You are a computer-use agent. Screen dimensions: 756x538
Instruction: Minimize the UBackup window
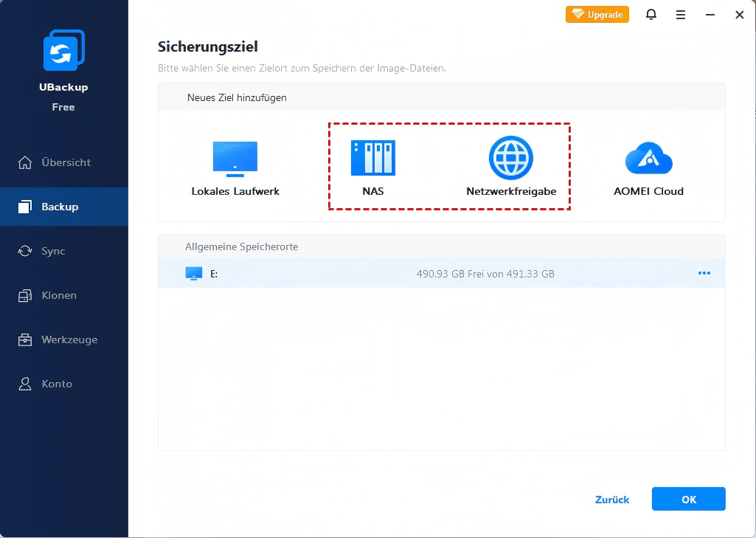pos(710,14)
